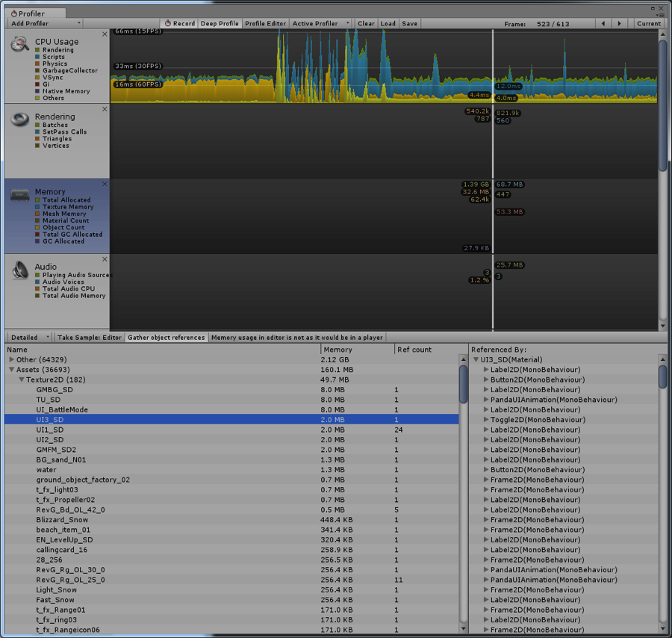Select the CPU Usage profiler icon
This screenshot has height=638, width=672.
click(19, 44)
